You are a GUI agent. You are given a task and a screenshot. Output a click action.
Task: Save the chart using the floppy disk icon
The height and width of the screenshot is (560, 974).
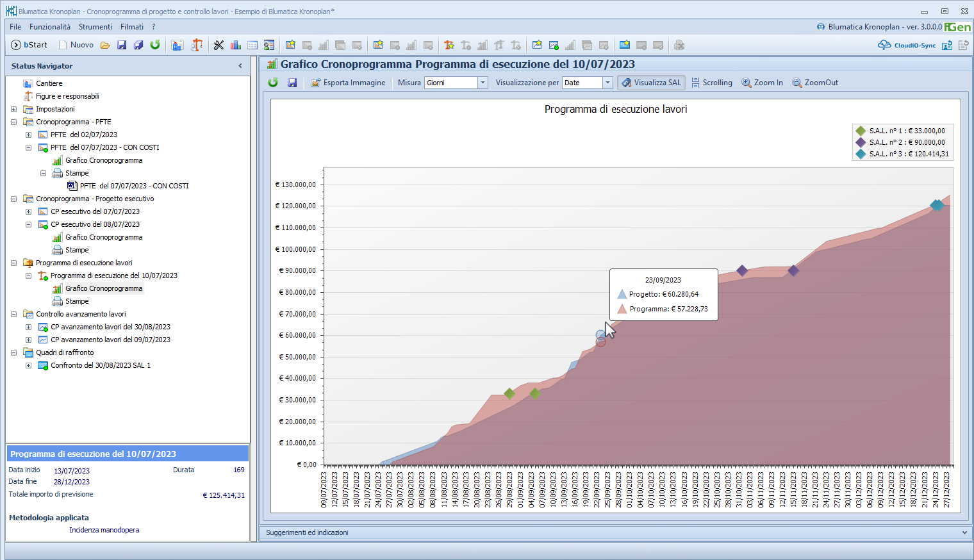[292, 83]
